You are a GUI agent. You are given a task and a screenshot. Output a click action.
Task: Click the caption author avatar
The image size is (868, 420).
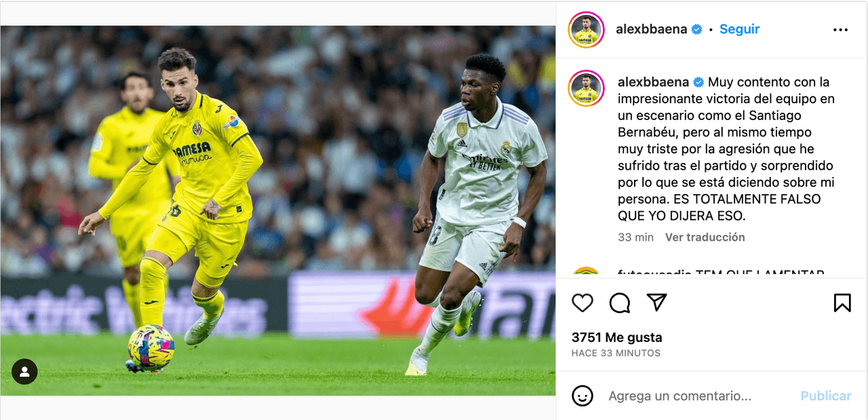(x=587, y=88)
